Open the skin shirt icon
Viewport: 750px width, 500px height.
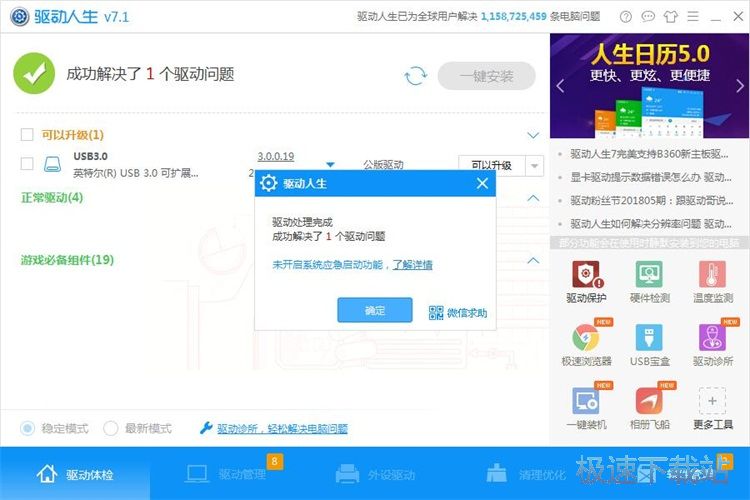(670, 17)
